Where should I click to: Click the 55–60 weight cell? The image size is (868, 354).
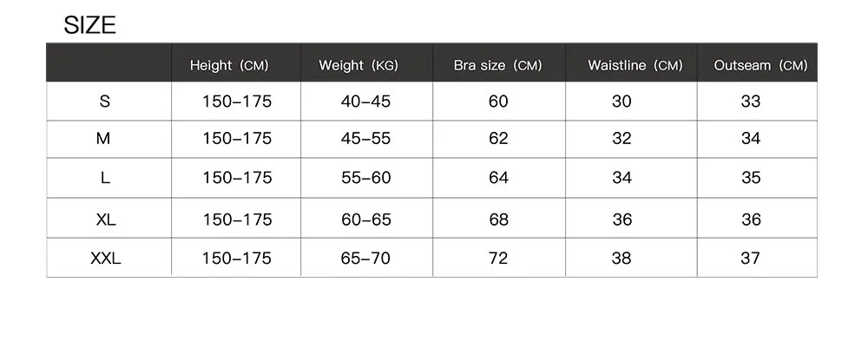coord(365,178)
